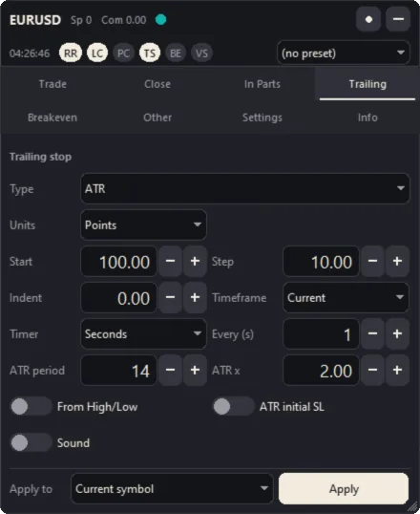Toggle the LC badge
420x514 pixels.
97,53
